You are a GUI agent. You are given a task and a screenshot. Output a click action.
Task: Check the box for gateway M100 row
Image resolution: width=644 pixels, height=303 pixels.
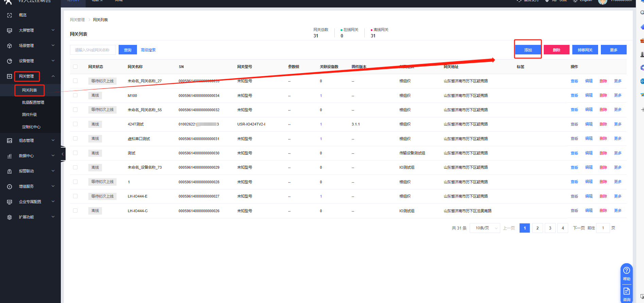click(75, 96)
